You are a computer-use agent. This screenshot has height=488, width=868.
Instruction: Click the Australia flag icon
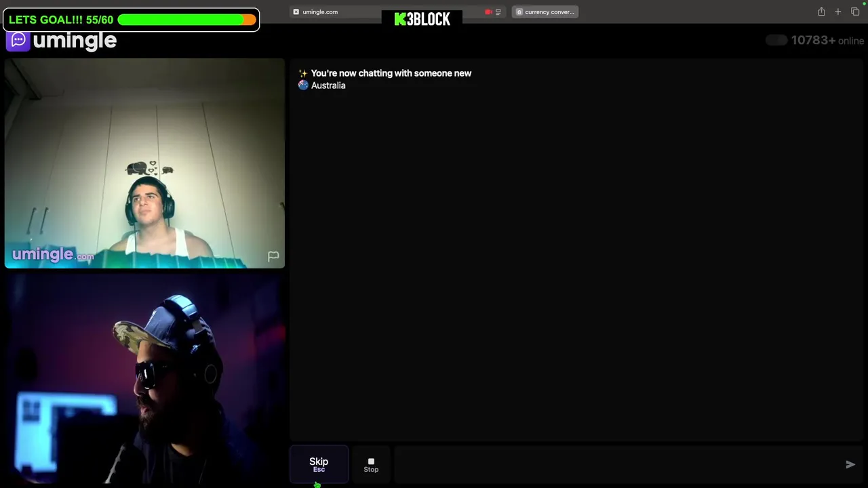(x=303, y=85)
